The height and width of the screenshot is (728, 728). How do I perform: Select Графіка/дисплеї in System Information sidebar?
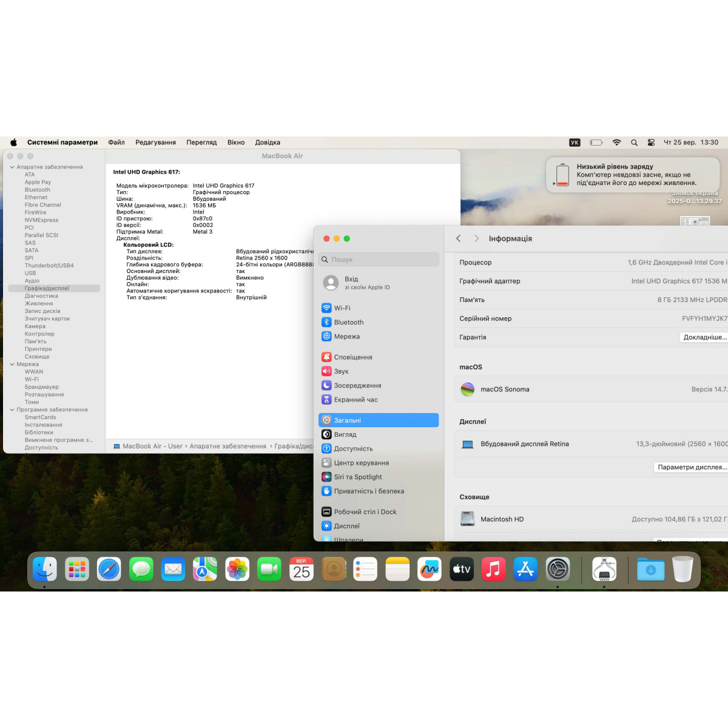(53, 288)
